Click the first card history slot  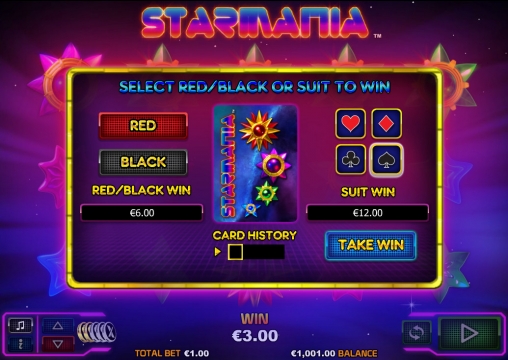[235, 252]
